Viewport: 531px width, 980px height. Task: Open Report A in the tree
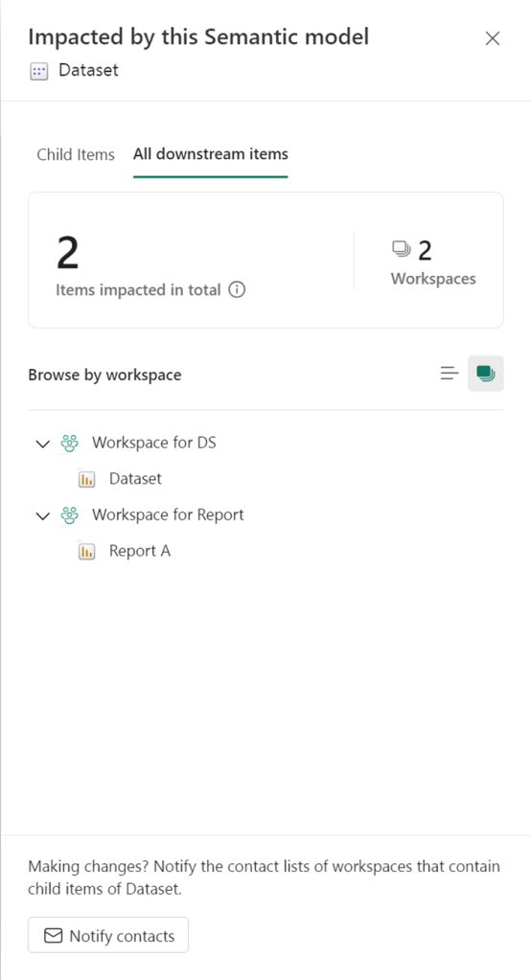click(x=140, y=551)
